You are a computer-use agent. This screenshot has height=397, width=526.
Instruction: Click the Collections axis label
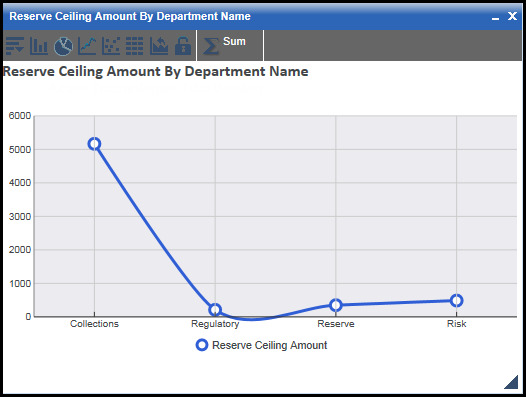pos(94,324)
